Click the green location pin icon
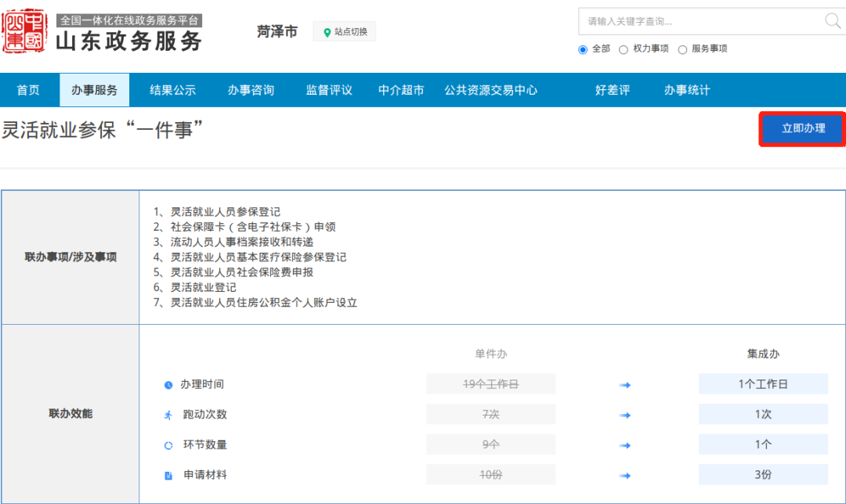This screenshot has width=846, height=504. pos(327,32)
